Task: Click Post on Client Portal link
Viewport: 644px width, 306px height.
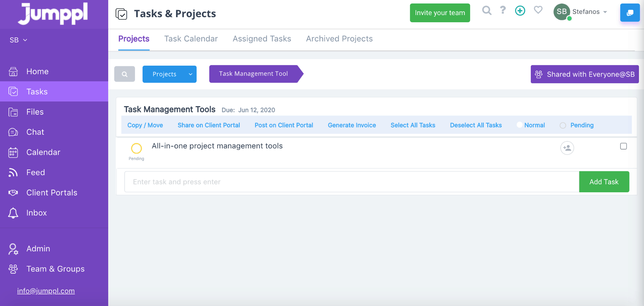Action: [x=284, y=125]
